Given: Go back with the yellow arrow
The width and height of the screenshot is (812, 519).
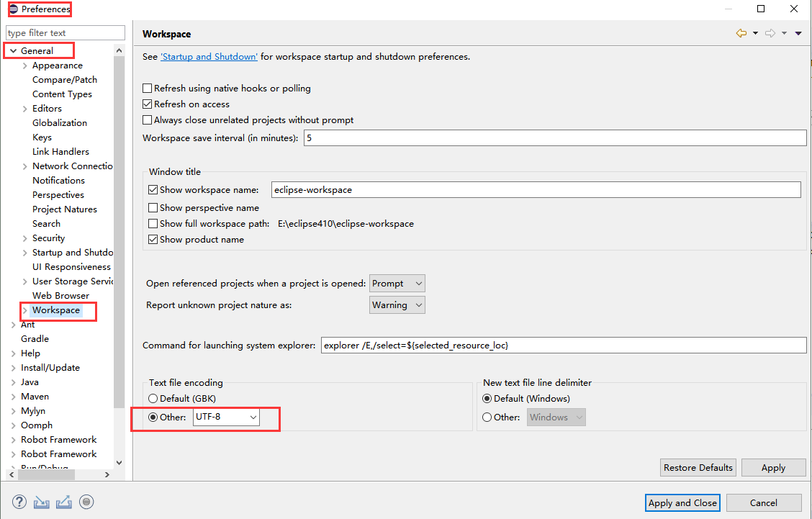Looking at the screenshot, I should pyautogui.click(x=741, y=33).
